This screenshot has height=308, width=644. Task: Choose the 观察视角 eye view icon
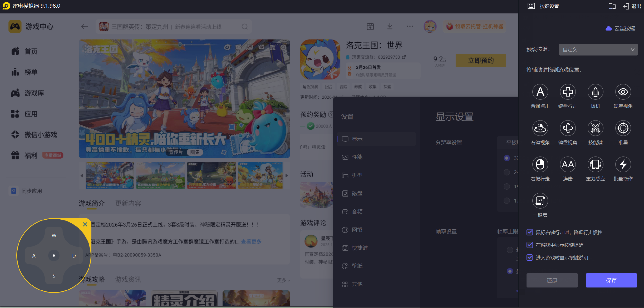(x=623, y=92)
